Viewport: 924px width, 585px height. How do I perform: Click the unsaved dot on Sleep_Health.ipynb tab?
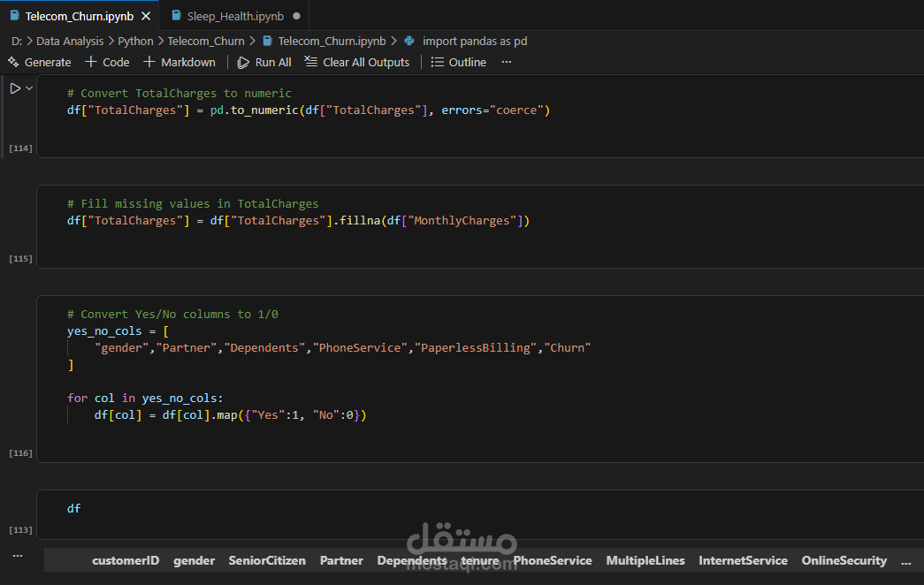coord(296,16)
